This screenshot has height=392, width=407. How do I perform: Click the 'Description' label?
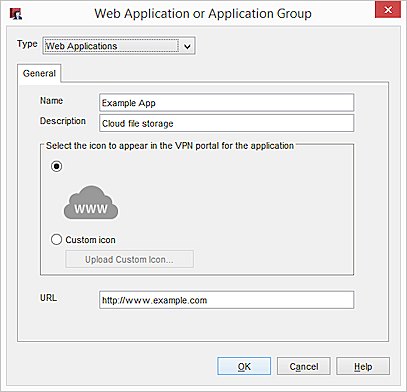[x=63, y=121]
